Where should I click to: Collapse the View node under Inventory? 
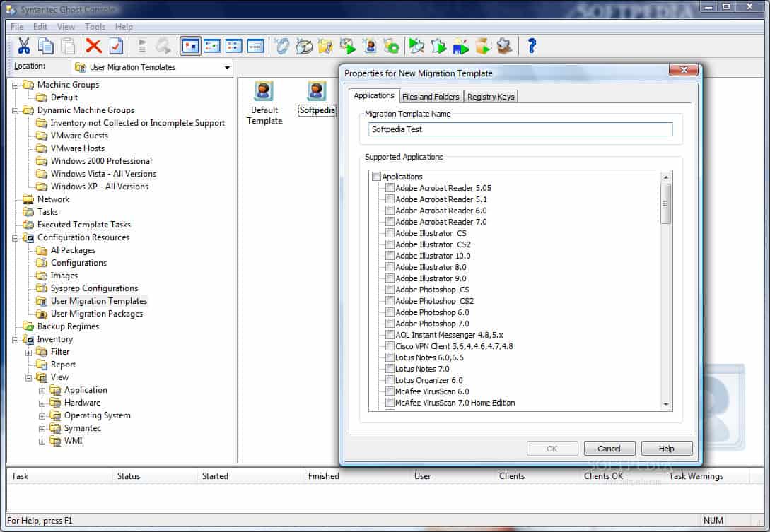tap(28, 378)
